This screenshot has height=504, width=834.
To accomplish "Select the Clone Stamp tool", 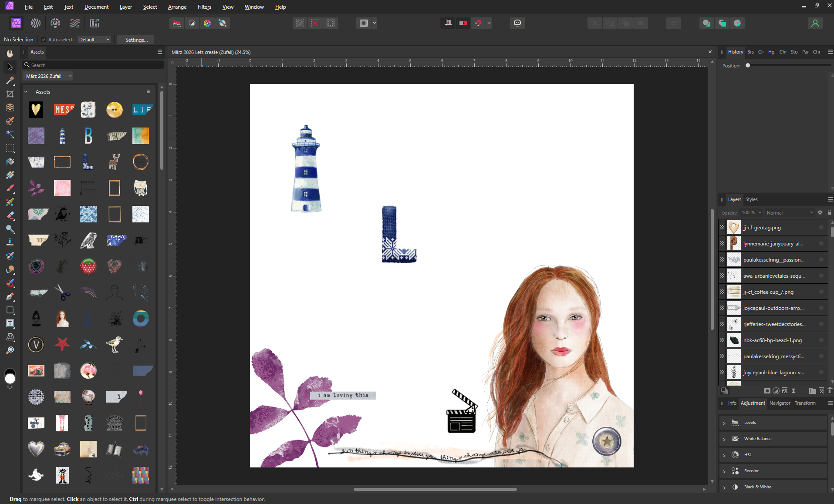I will click(10, 242).
